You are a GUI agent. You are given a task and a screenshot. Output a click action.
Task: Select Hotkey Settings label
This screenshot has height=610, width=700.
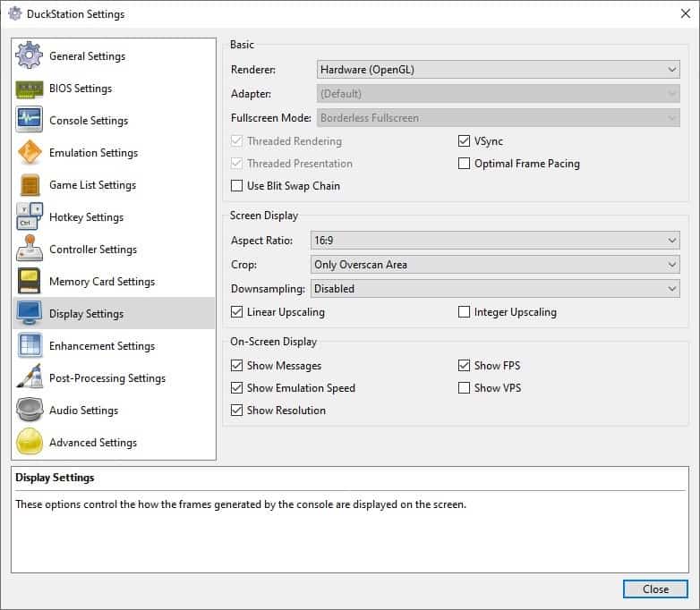coord(86,216)
